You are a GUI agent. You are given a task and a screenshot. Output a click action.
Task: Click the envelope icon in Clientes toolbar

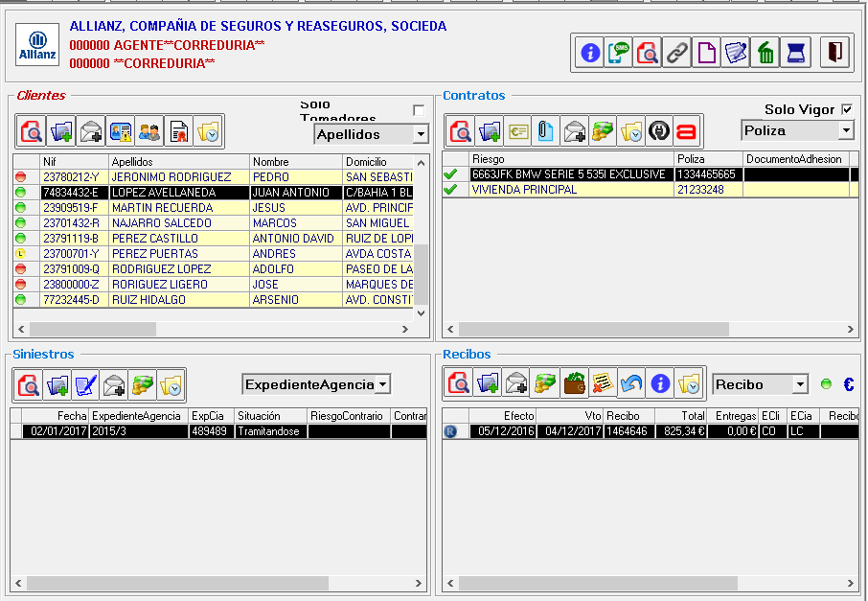(x=90, y=131)
